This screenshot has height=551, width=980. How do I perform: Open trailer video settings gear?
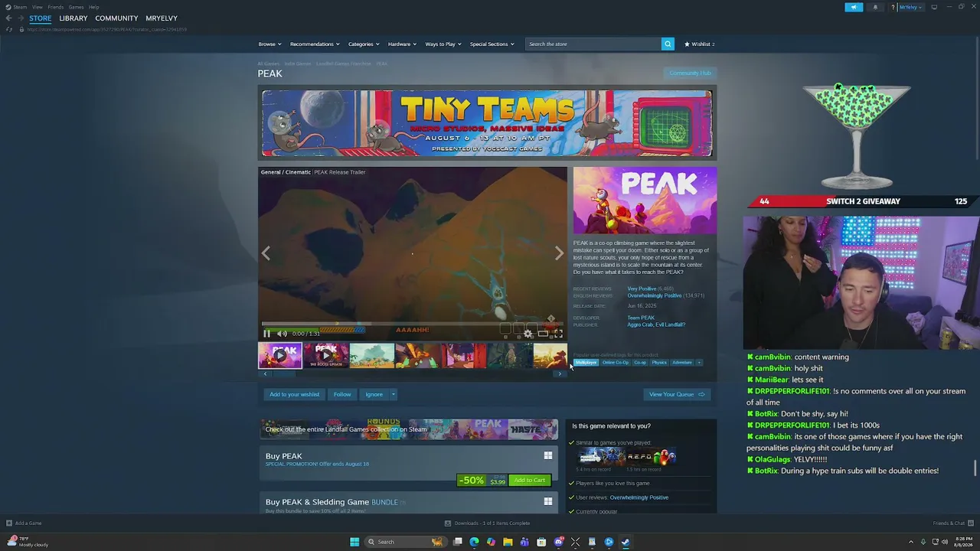[x=528, y=334]
